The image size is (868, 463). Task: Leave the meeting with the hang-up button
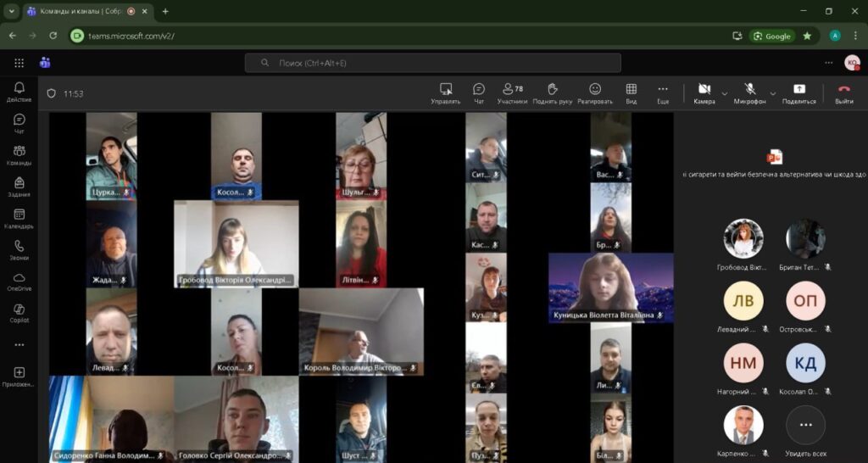coord(843,92)
